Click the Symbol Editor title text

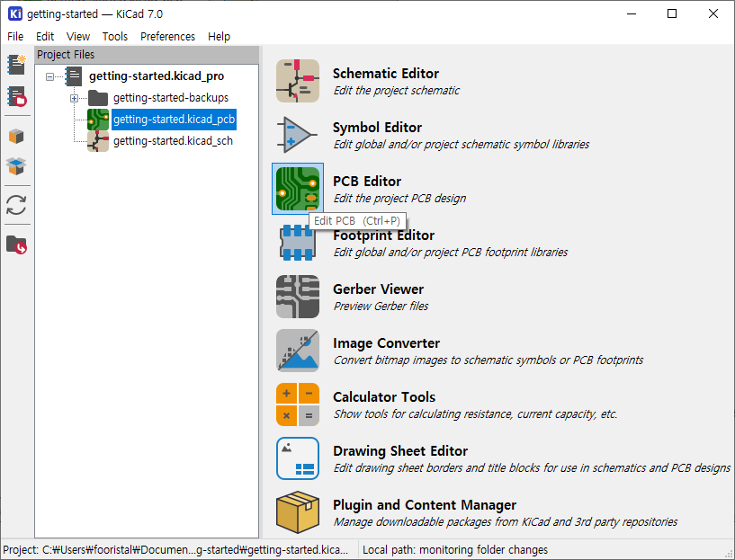tap(377, 128)
